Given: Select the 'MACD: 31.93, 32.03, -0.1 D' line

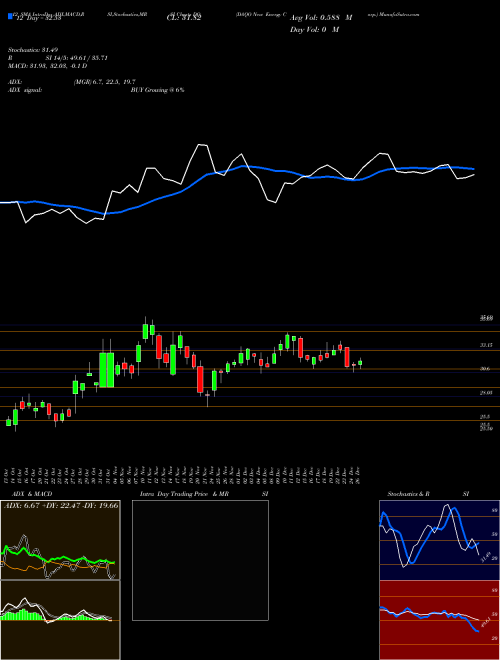Looking at the screenshot, I should (47, 66).
